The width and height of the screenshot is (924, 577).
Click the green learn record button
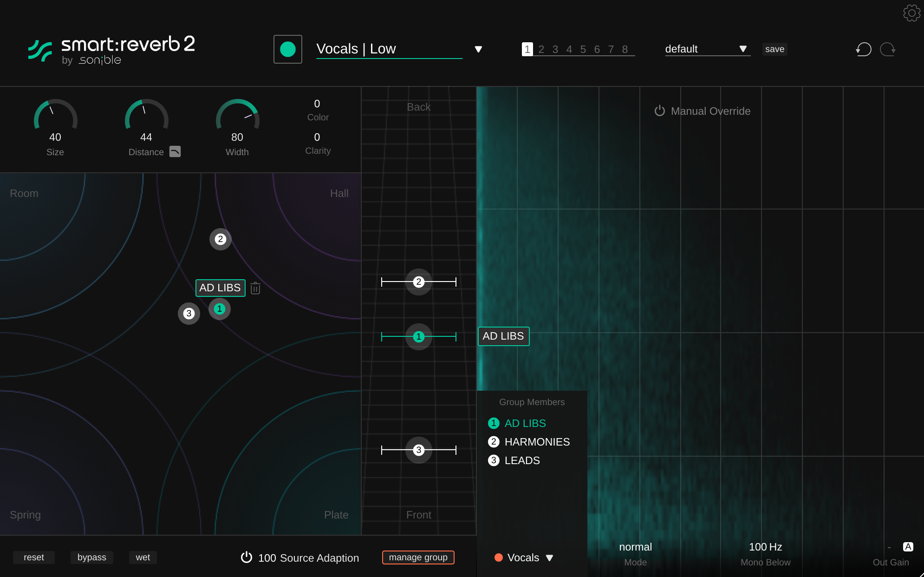[x=288, y=49]
